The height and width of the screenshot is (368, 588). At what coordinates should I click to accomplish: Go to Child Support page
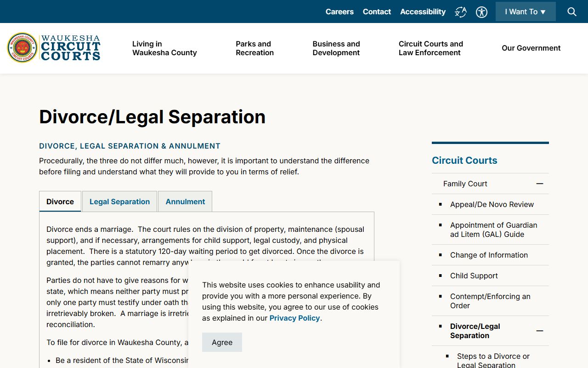pyautogui.click(x=474, y=276)
